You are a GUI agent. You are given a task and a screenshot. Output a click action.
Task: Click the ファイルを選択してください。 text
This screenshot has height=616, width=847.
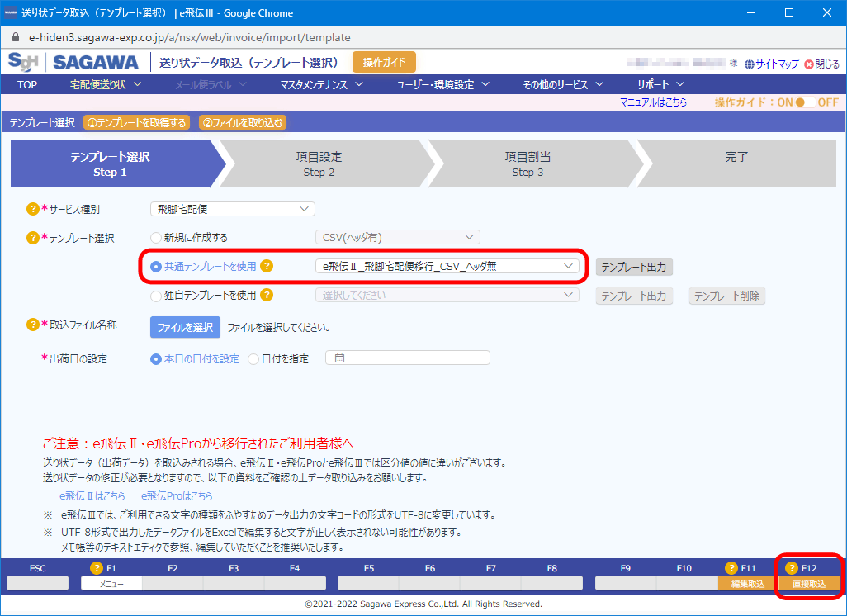point(279,328)
